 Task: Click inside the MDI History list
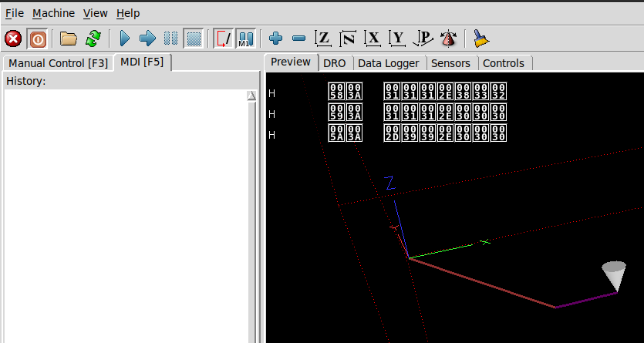(x=125, y=216)
